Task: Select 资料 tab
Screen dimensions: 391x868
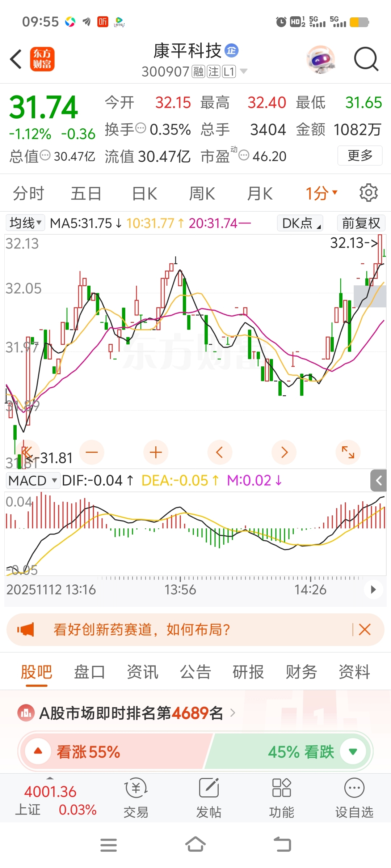Action: (x=354, y=672)
